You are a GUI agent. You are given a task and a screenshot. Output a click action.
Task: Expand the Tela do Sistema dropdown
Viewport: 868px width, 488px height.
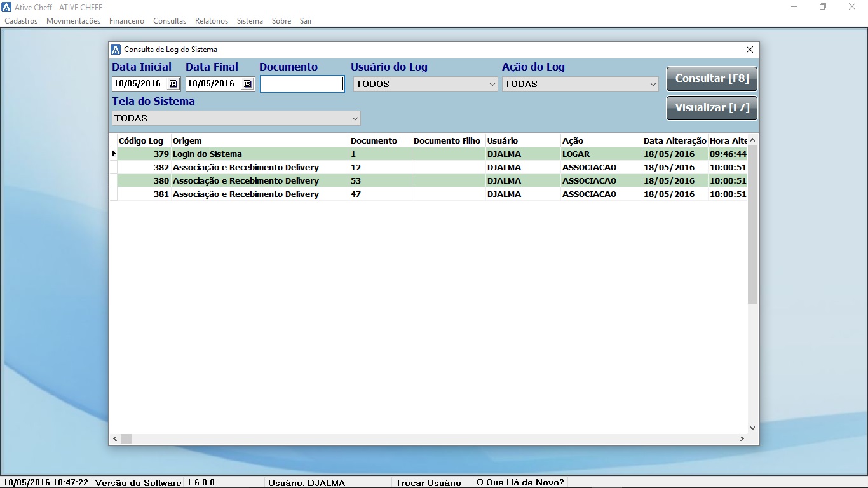pos(355,118)
